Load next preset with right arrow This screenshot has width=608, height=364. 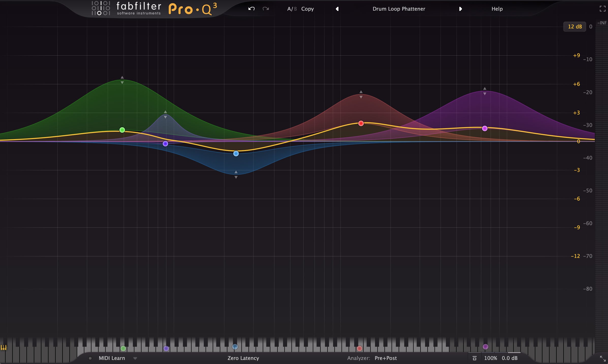pos(460,9)
